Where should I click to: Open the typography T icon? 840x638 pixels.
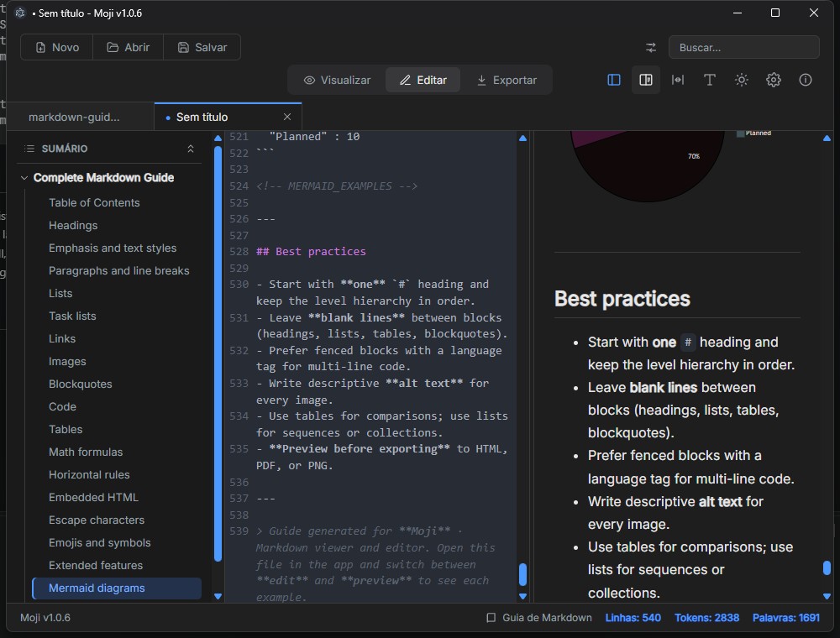click(x=710, y=81)
